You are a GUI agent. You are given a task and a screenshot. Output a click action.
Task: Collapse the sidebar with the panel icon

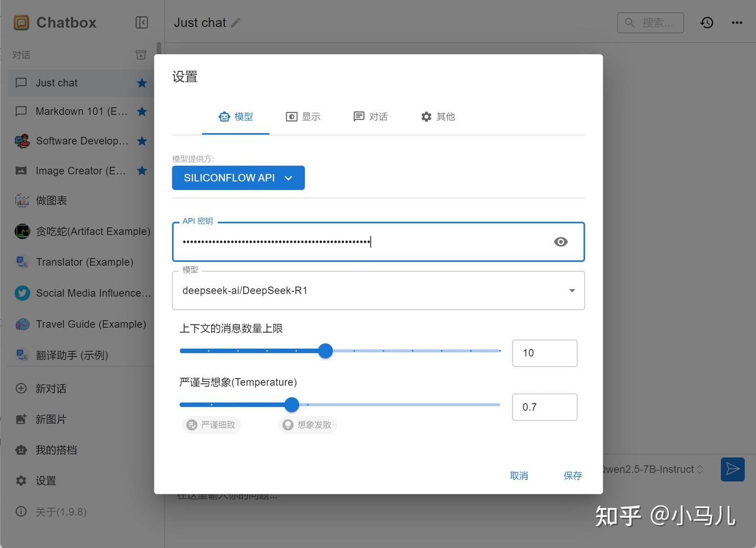pyautogui.click(x=141, y=23)
